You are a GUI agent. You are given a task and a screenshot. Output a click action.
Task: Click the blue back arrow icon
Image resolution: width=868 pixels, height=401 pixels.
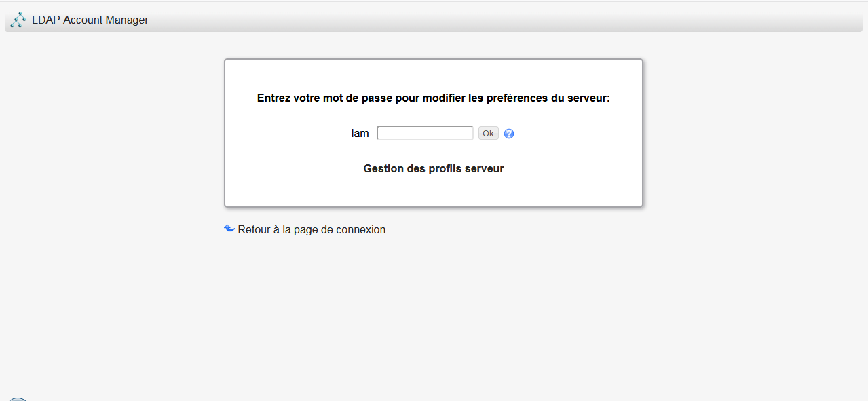point(229,229)
